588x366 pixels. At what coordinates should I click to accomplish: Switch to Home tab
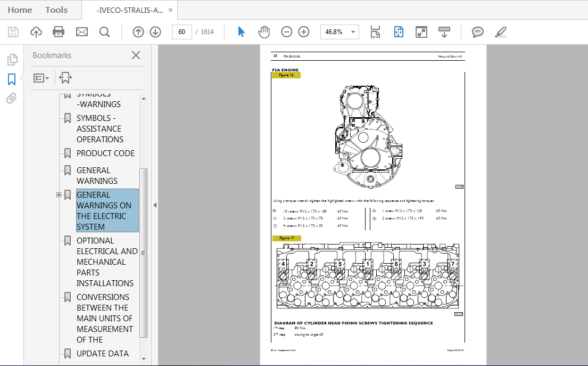click(20, 10)
